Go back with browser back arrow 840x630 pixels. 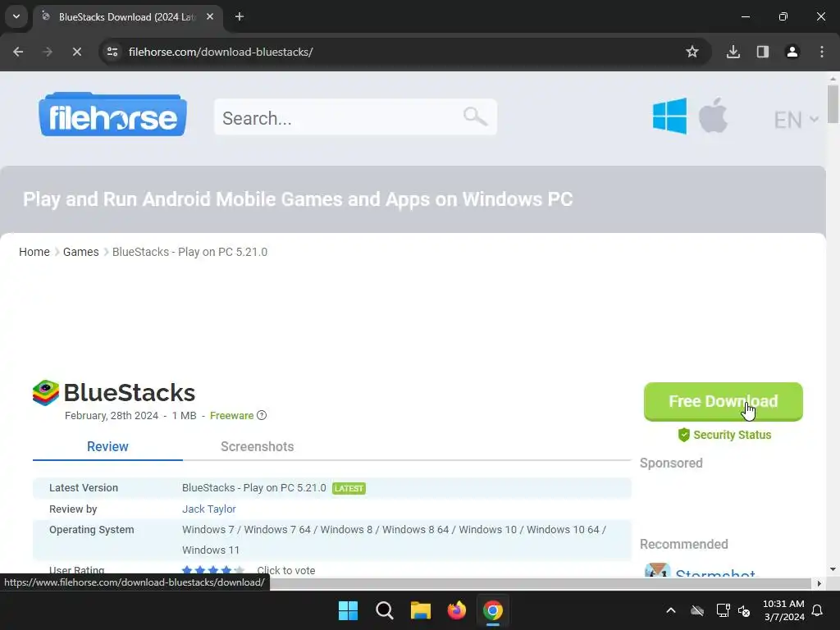tap(18, 52)
